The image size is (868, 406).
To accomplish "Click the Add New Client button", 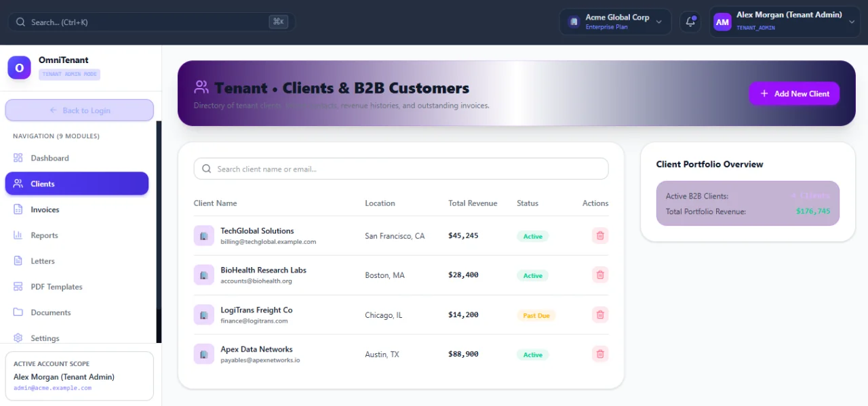I will [794, 94].
